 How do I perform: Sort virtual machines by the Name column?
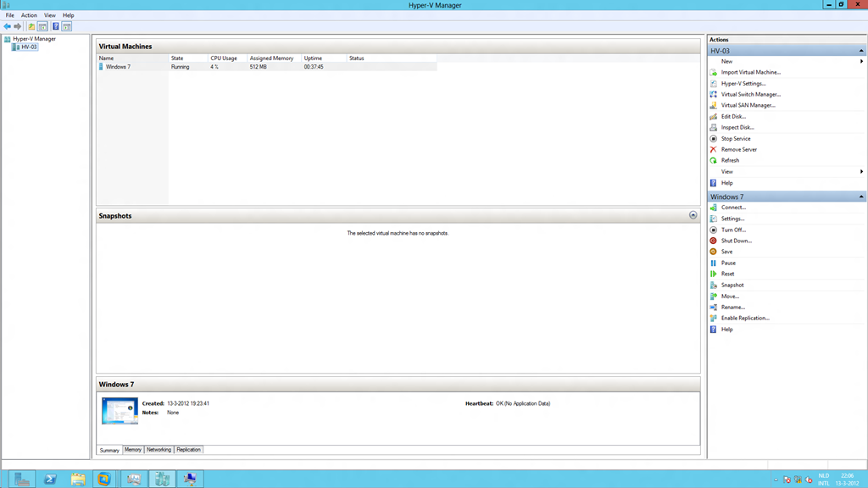point(132,58)
